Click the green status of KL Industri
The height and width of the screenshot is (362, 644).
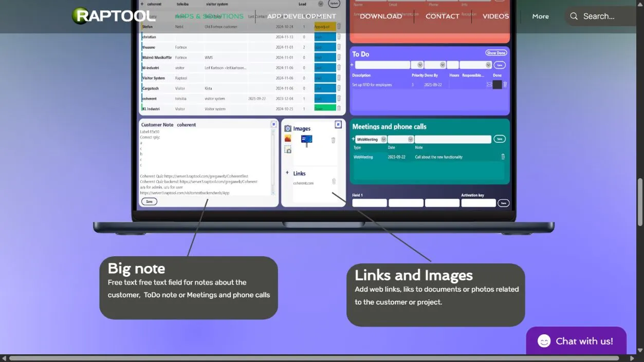tap(325, 108)
